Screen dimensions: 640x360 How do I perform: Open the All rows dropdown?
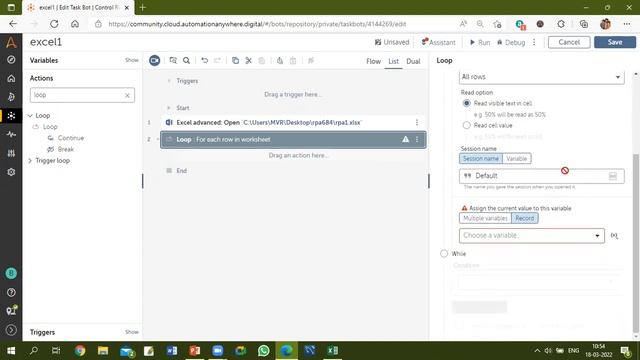[x=542, y=77]
